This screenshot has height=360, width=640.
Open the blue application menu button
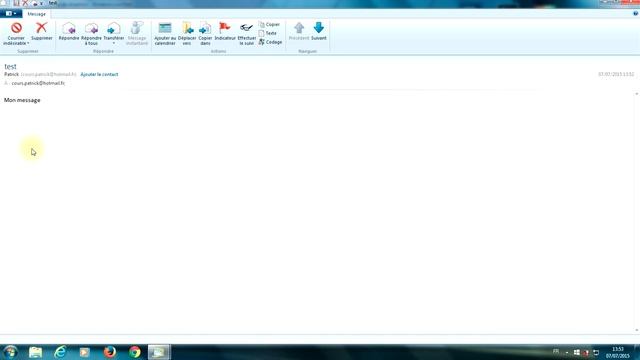11,13
